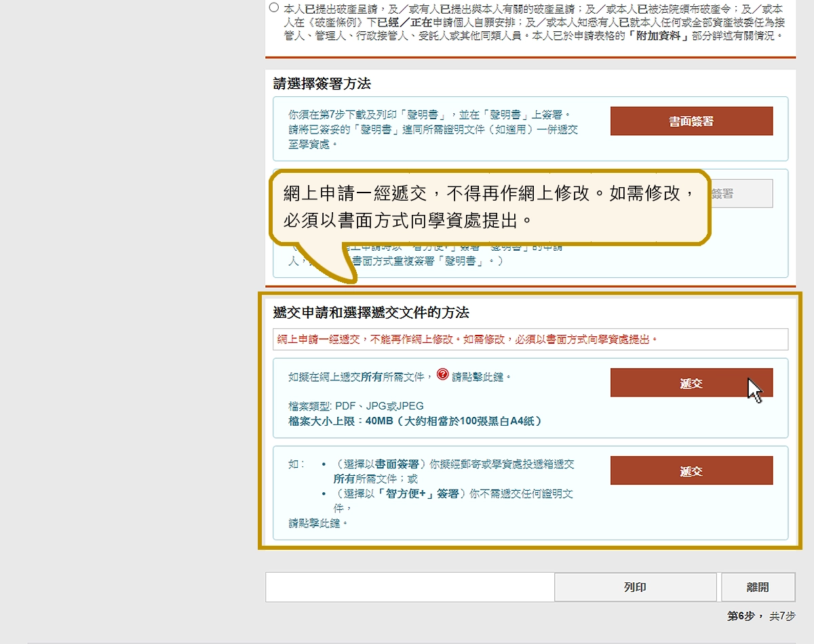Click the 書面簽署 button
Image resolution: width=814 pixels, height=644 pixels.
click(691, 121)
